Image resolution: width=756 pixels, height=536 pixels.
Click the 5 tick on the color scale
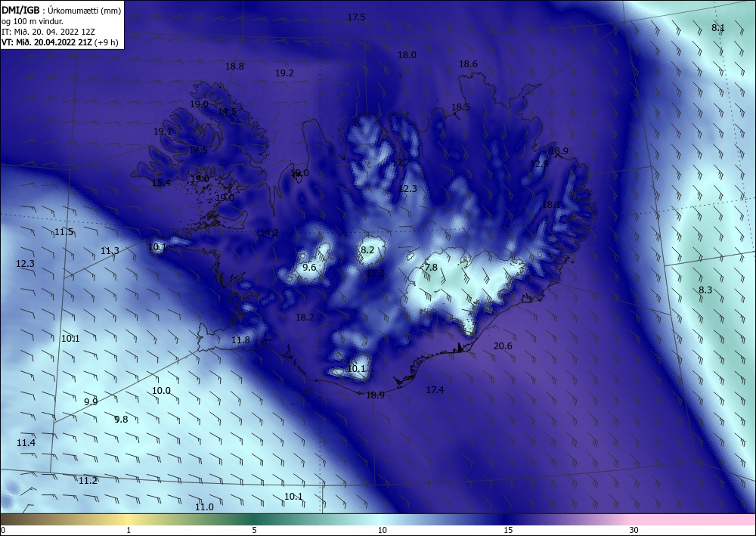[x=254, y=531]
